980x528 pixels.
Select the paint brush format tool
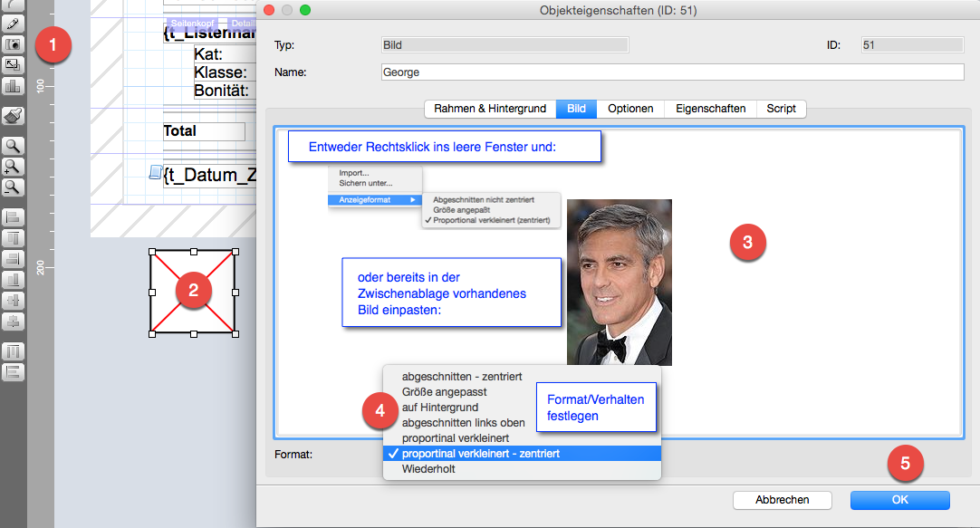[13, 116]
